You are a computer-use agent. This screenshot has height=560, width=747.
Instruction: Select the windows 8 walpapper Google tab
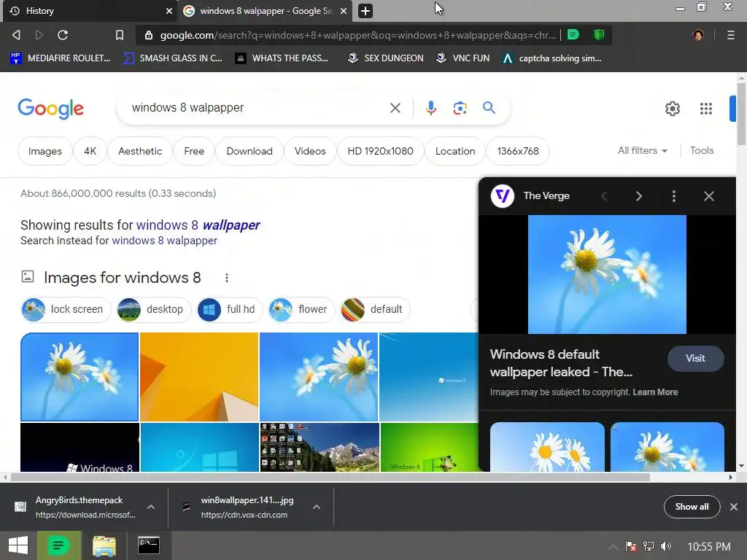click(x=264, y=11)
